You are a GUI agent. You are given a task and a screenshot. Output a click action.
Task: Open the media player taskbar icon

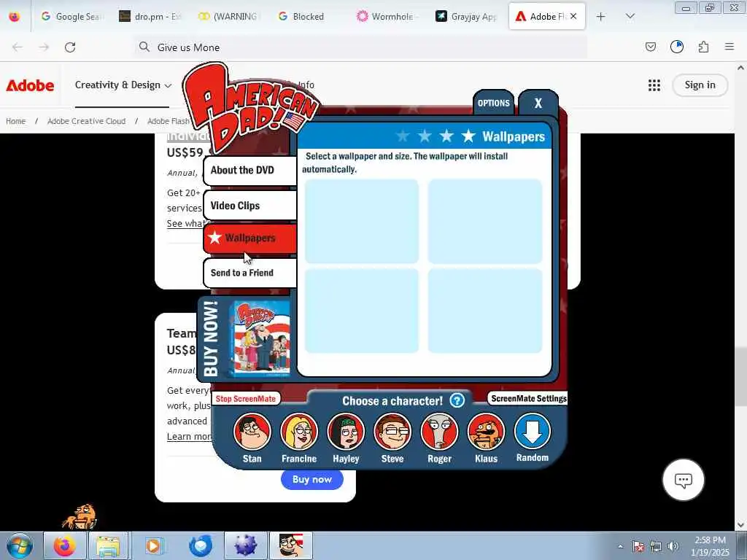click(x=154, y=545)
